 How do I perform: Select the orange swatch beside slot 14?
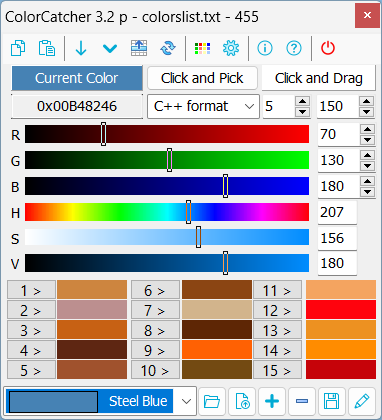click(x=341, y=350)
